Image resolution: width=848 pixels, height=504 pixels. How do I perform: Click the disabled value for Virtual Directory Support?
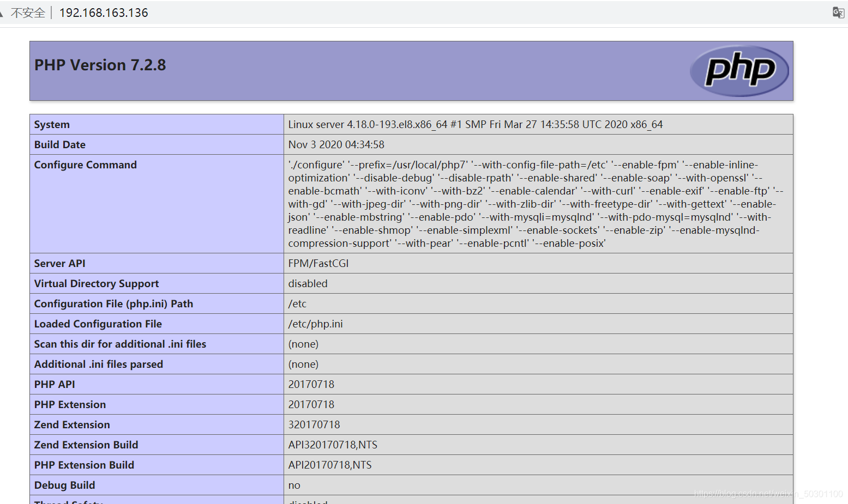coord(308,283)
